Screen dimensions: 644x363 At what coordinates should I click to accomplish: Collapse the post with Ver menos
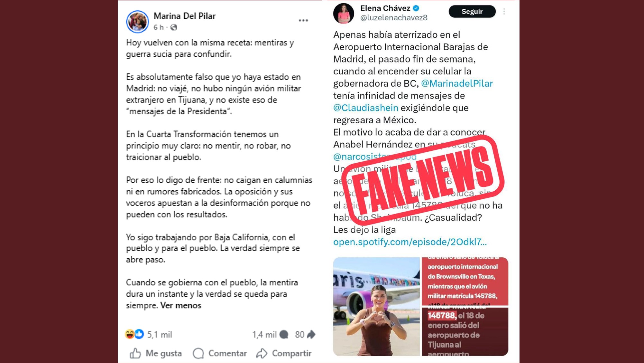[x=180, y=305]
